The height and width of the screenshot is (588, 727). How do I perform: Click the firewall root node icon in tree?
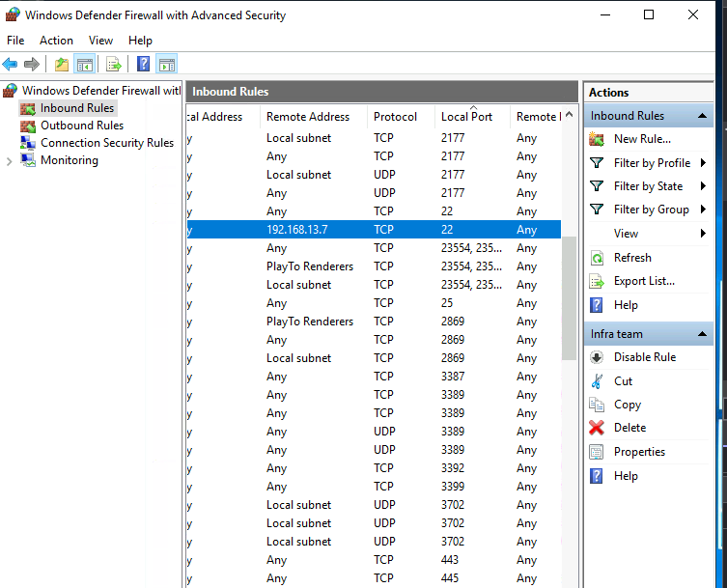pyautogui.click(x=11, y=91)
